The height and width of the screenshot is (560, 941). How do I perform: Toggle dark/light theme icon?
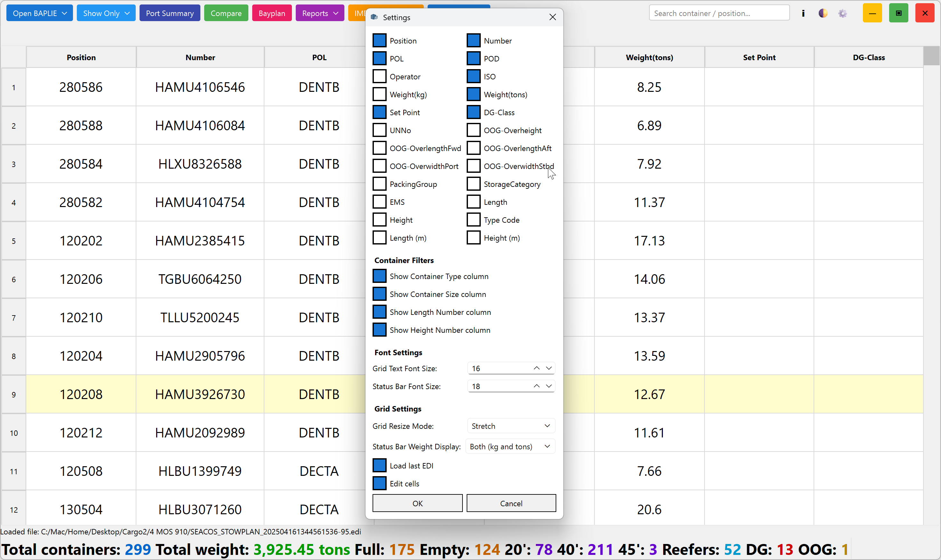tap(823, 13)
